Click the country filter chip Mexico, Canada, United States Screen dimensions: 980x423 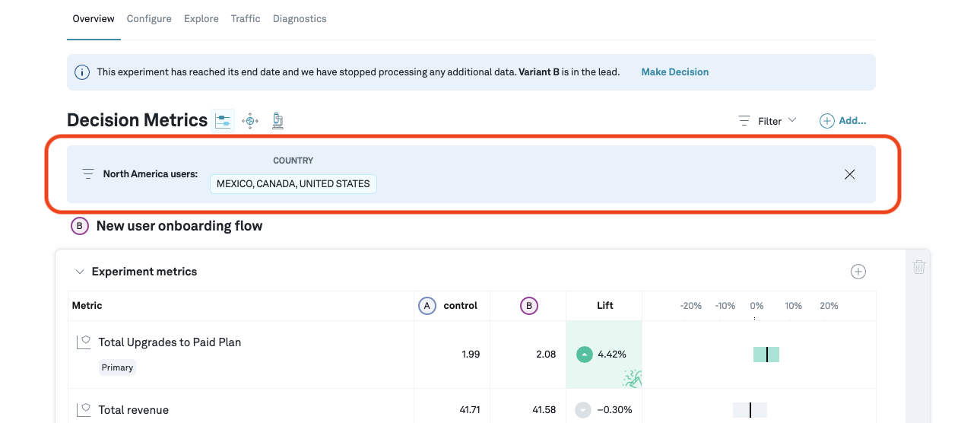(x=293, y=184)
